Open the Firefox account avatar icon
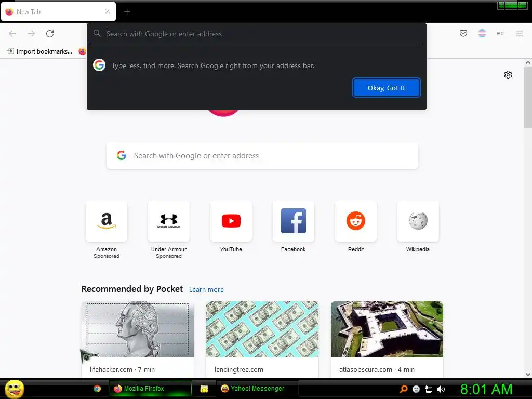 (x=482, y=33)
